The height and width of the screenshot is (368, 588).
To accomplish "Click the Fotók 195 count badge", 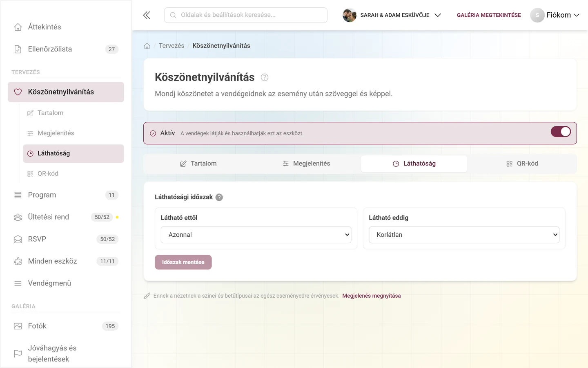I will [x=110, y=326].
